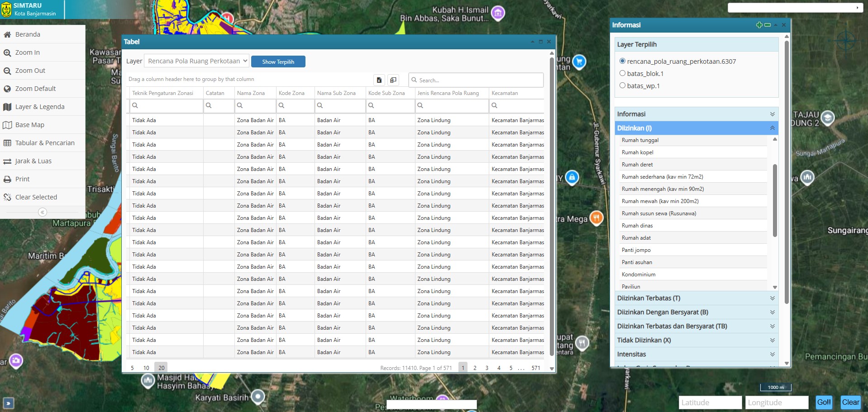
Task: Choose the batas_wp.1 layer radio button
Action: (x=622, y=85)
